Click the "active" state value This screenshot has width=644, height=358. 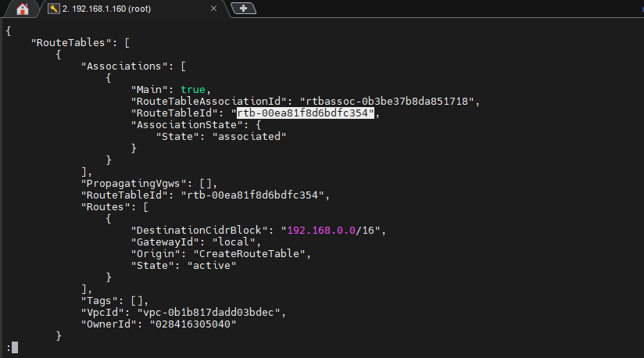point(212,266)
